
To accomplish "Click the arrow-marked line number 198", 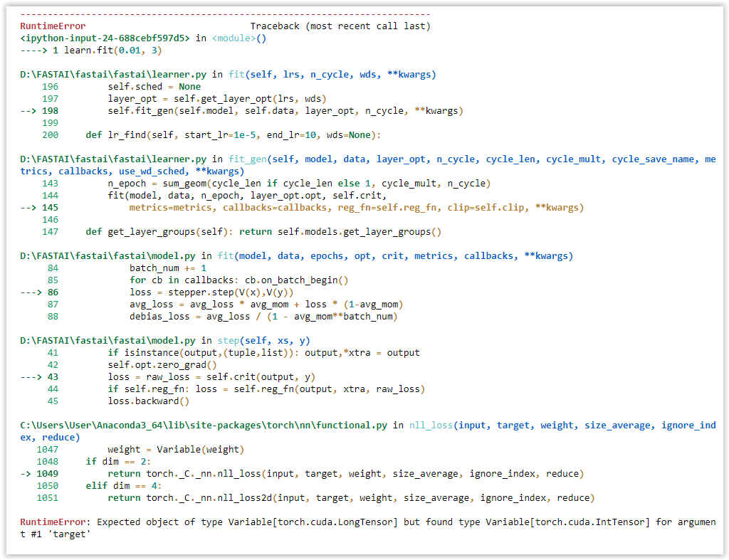I will point(50,111).
